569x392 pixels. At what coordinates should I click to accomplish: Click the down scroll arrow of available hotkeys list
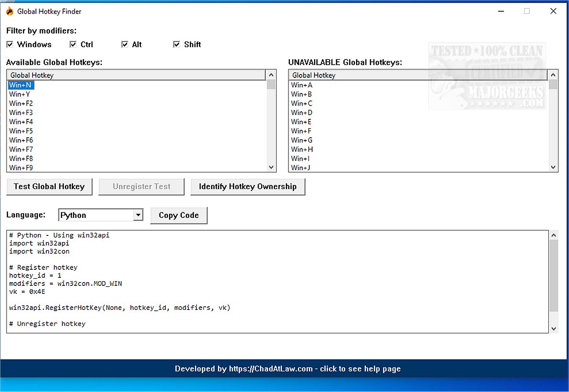[x=272, y=167]
